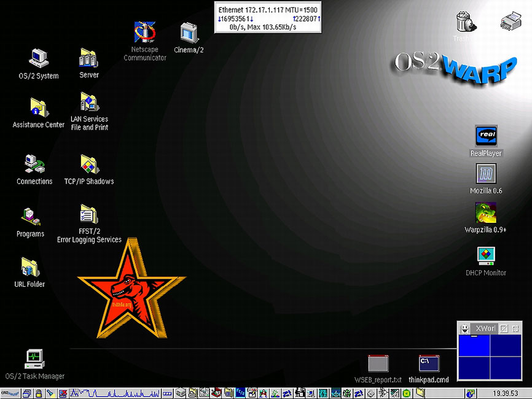Viewport: 532px width, 399px height.
Task: Open the URL Folder icon
Action: [x=29, y=268]
